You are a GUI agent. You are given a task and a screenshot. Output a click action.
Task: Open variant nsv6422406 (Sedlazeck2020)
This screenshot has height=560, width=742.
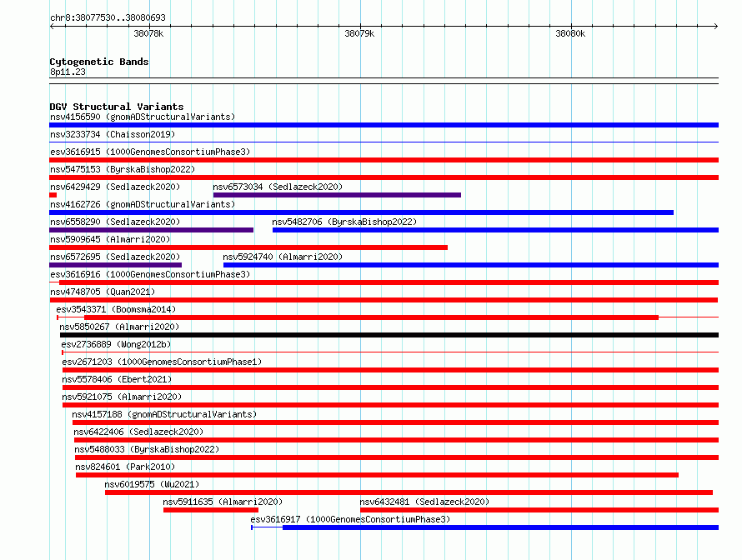tap(138, 432)
